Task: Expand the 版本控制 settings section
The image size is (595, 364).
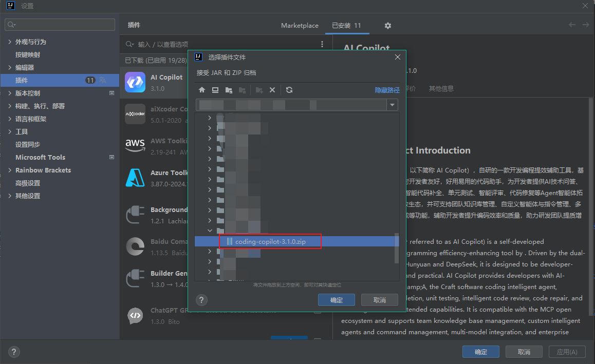Action: (x=10, y=93)
